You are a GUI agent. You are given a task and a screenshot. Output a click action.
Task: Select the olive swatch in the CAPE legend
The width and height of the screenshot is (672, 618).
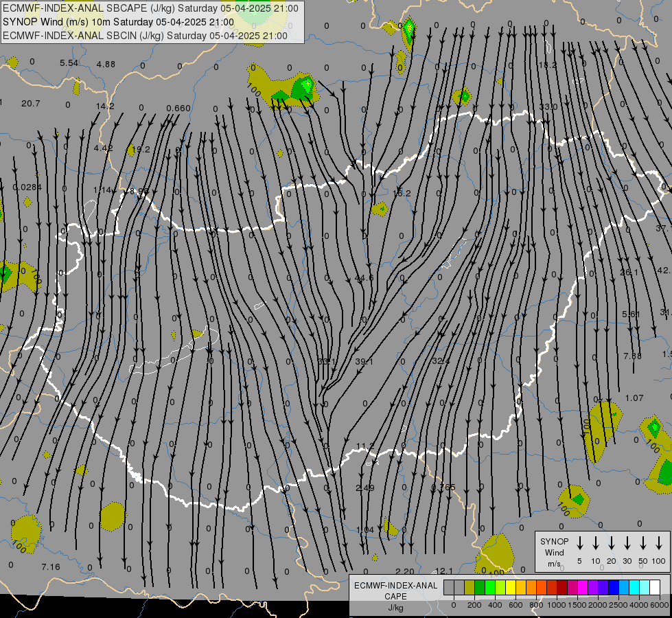(x=470, y=588)
